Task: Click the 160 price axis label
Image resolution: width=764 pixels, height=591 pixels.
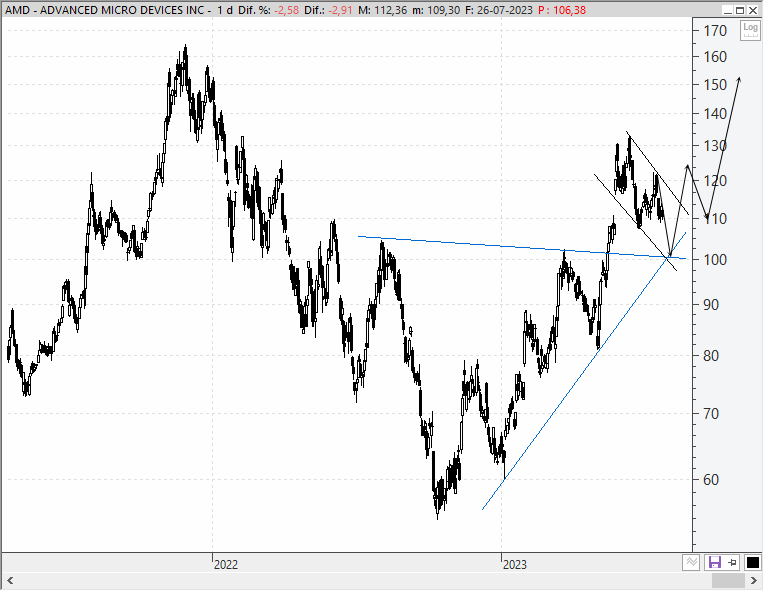Action: click(x=715, y=57)
